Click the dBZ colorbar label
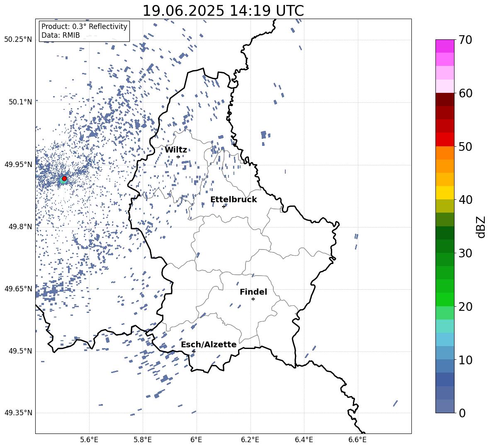Viewport: 491px width, 448px height. point(481,227)
